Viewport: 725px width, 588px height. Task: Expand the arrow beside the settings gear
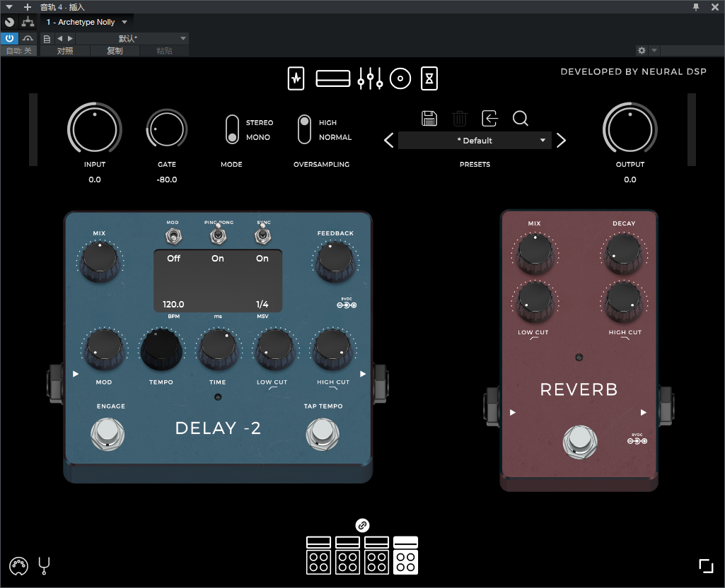point(654,50)
